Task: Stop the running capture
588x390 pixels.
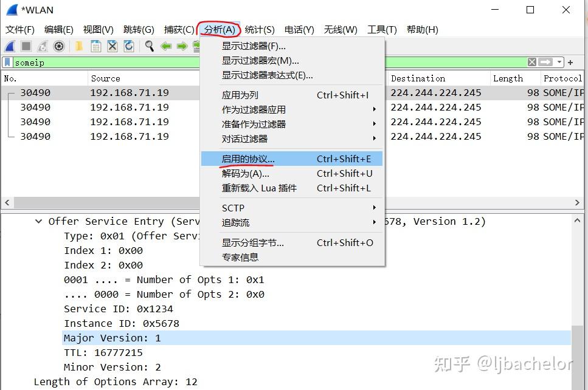Action: click(25, 46)
